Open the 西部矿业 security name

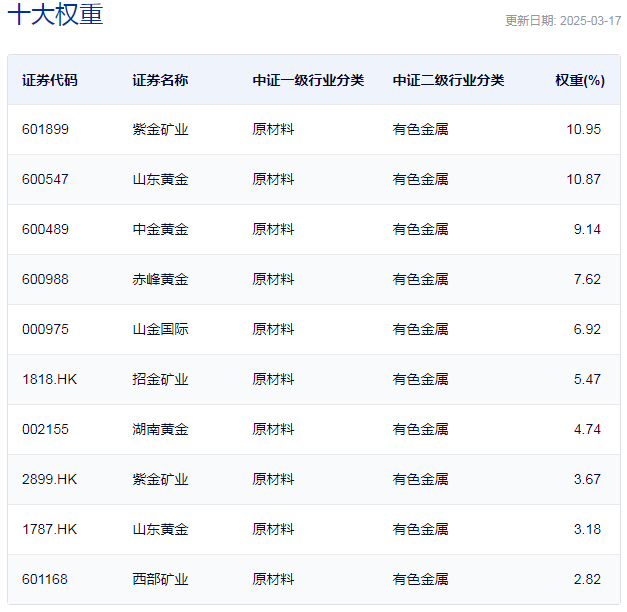tap(160, 579)
